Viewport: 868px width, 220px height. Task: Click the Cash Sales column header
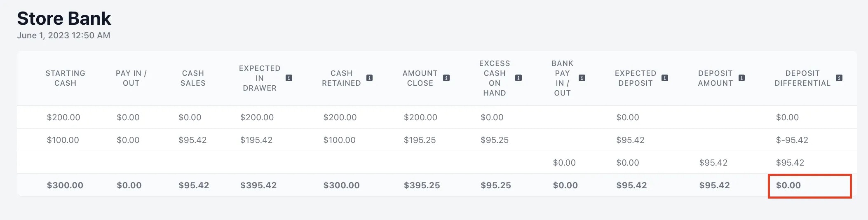coord(193,78)
